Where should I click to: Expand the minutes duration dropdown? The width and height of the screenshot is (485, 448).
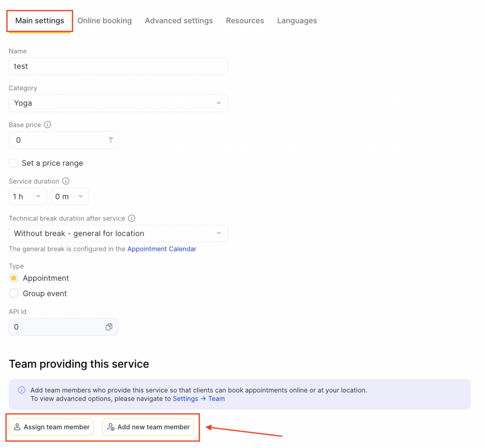[x=70, y=197]
